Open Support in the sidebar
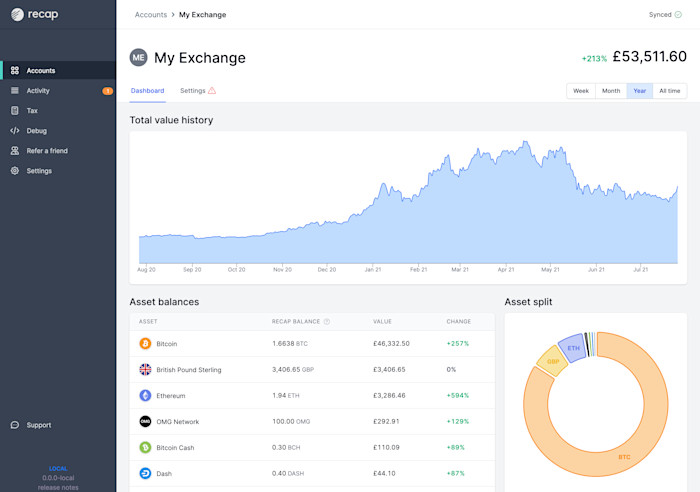Screen dimensions: 700x492 58,425
